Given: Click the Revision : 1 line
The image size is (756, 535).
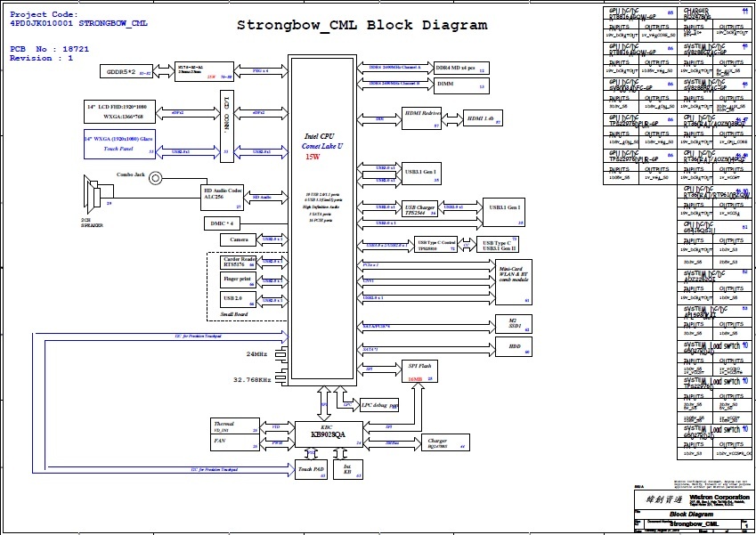Looking at the screenshot, I should [x=42, y=59].
